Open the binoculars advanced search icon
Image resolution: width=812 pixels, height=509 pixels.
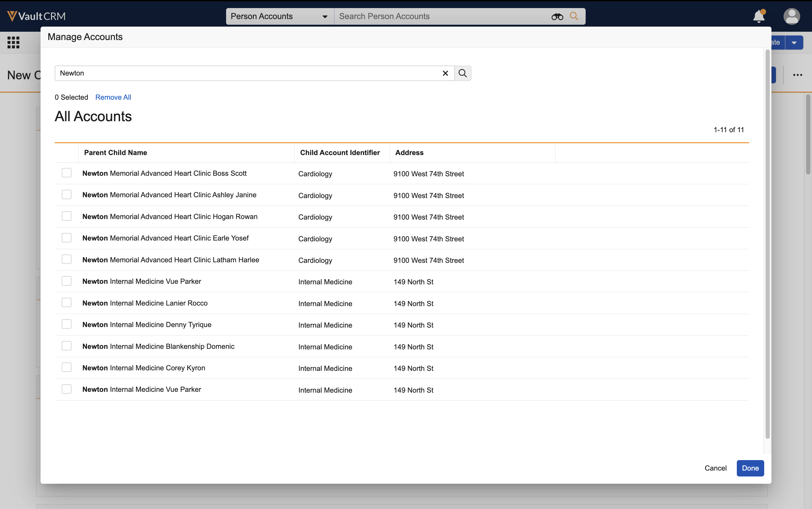click(x=557, y=16)
